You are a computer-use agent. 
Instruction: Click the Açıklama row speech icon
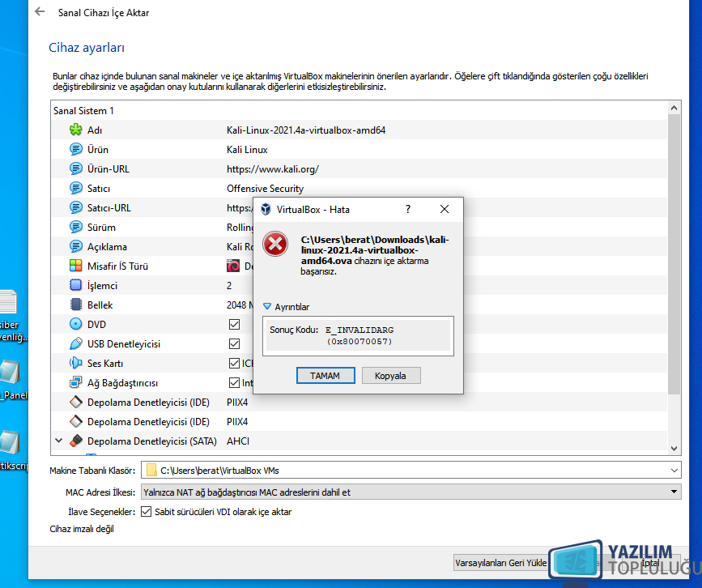pyautogui.click(x=75, y=246)
